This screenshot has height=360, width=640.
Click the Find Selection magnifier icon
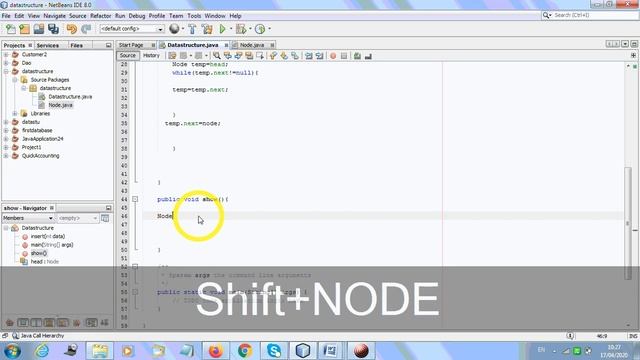(217, 56)
